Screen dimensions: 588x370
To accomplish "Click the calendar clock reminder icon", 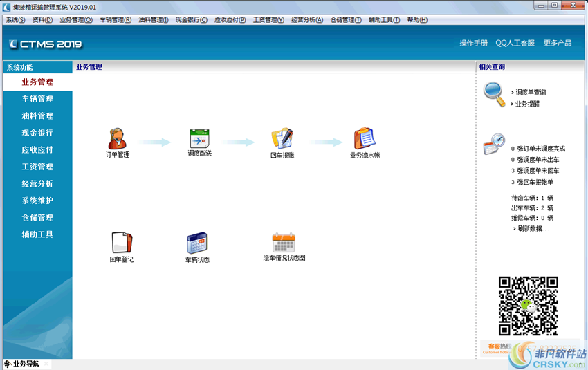I will coord(494,145).
